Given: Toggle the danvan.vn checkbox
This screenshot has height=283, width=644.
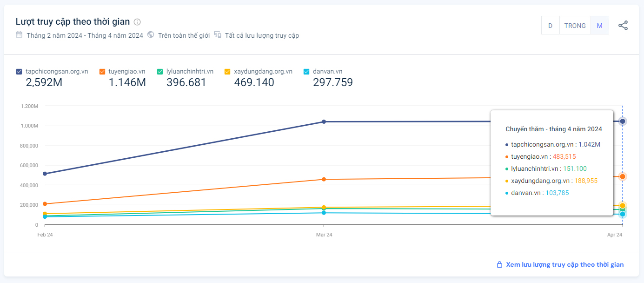Looking at the screenshot, I should (x=306, y=72).
